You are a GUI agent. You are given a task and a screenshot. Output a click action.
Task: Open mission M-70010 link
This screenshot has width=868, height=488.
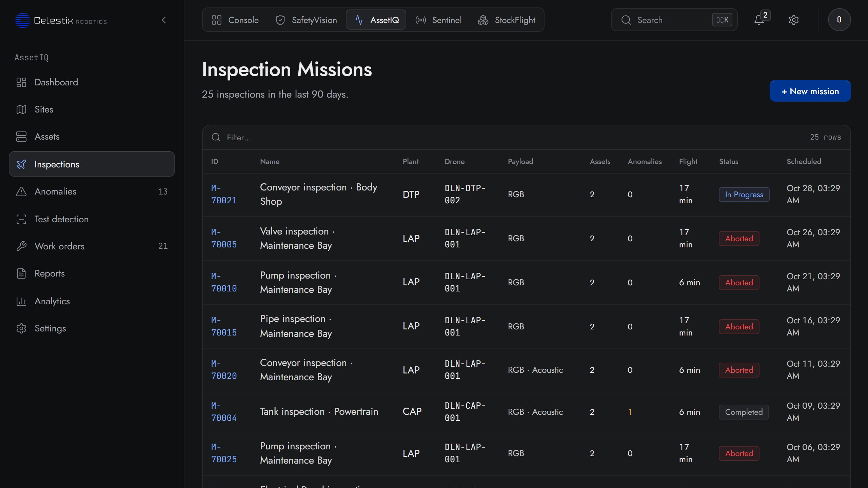click(224, 282)
